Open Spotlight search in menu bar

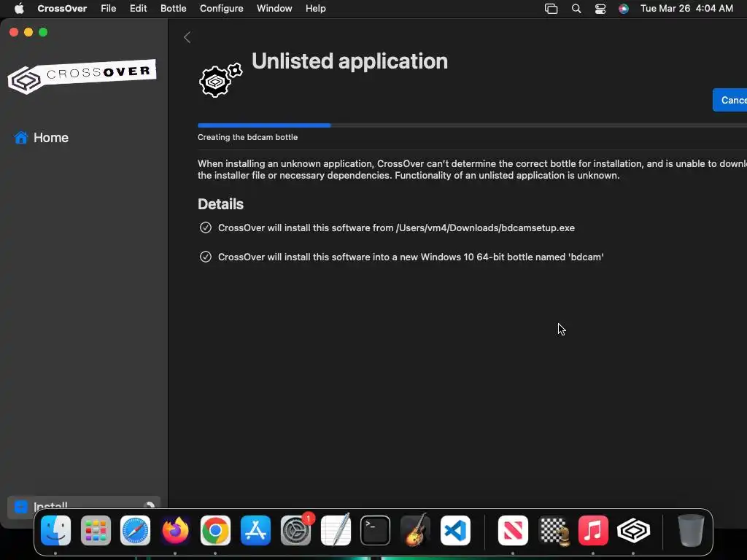576,9
